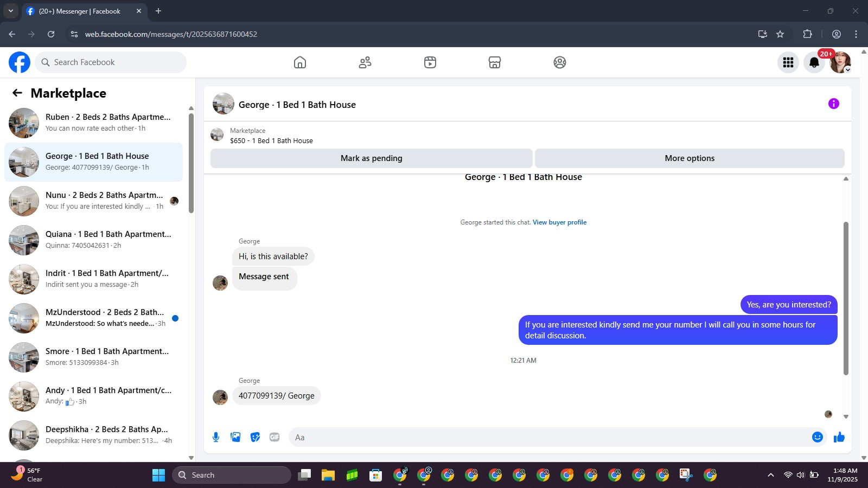
Task: Send a thumbs-up like
Action: pos(839,437)
